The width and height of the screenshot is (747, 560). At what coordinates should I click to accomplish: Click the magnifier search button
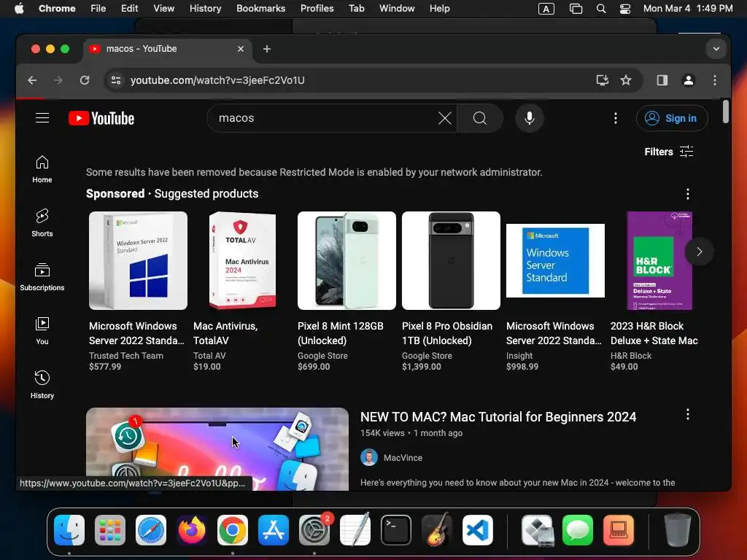[480, 118]
